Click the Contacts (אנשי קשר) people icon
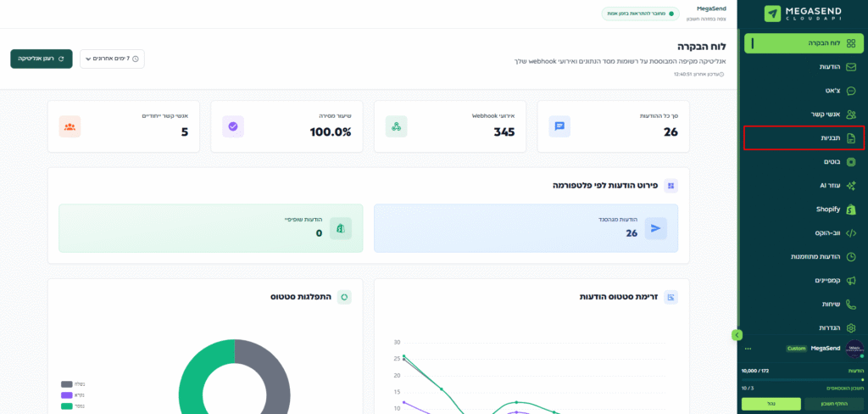This screenshot has height=414, width=868. 851,114
